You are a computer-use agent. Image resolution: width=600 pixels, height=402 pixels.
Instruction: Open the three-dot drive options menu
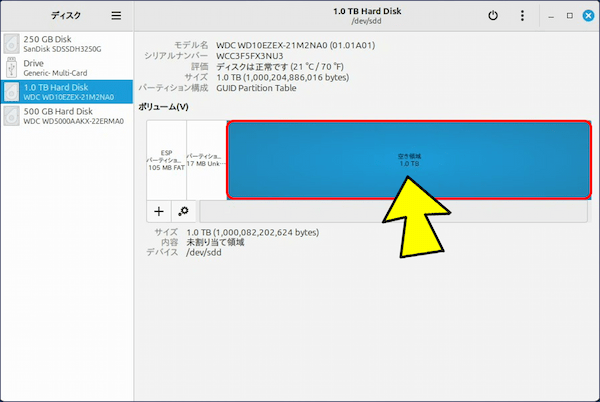pyautogui.click(x=522, y=16)
